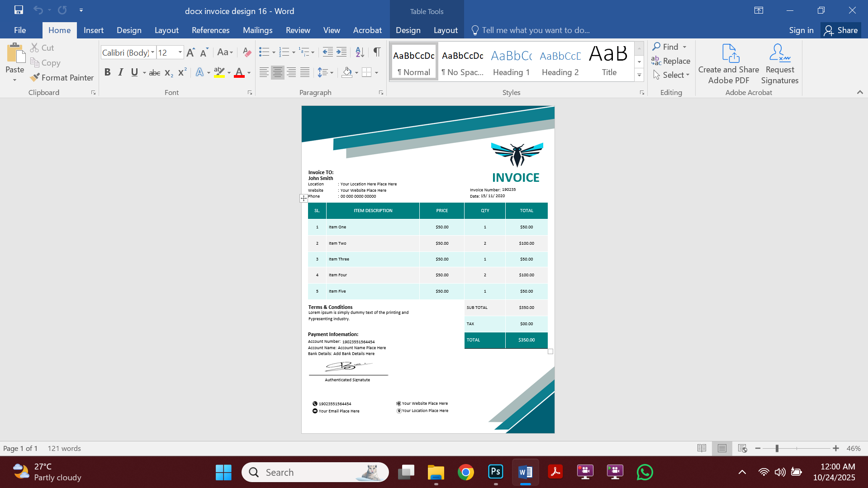Toggle bold formatting
This screenshot has height=488, width=868.
coord(107,72)
